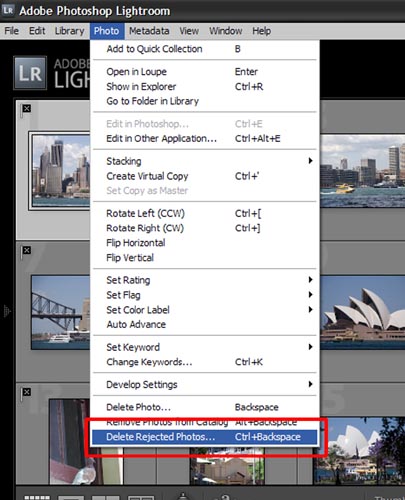
Task: Expand the Stacking submenu
Action: [x=205, y=161]
